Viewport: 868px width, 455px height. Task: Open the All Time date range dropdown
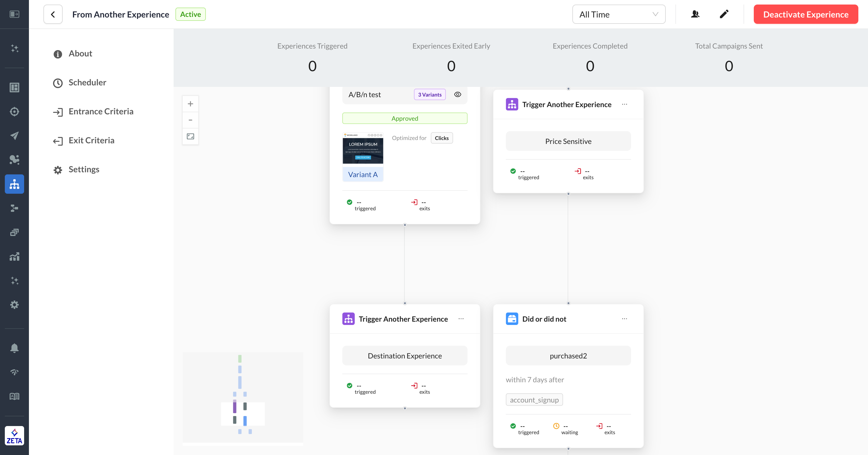(618, 14)
